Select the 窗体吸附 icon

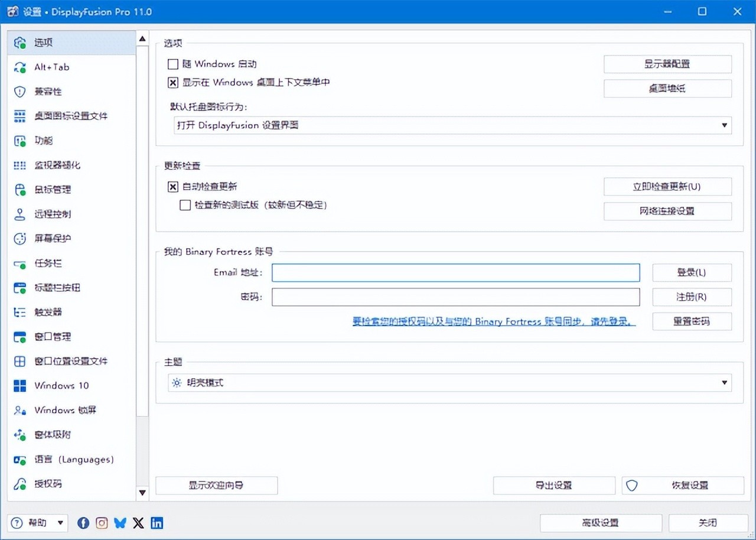[20, 435]
